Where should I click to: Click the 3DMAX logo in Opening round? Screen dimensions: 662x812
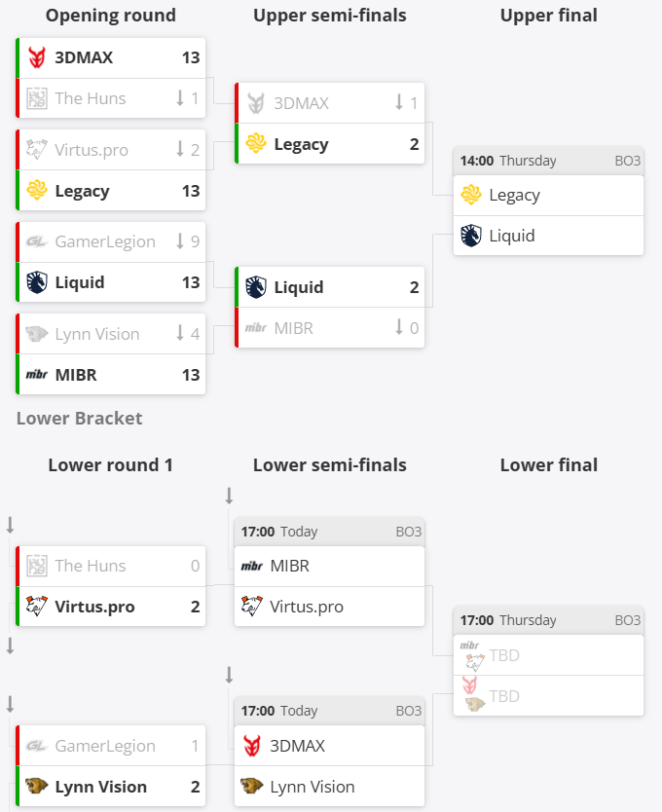[37, 57]
